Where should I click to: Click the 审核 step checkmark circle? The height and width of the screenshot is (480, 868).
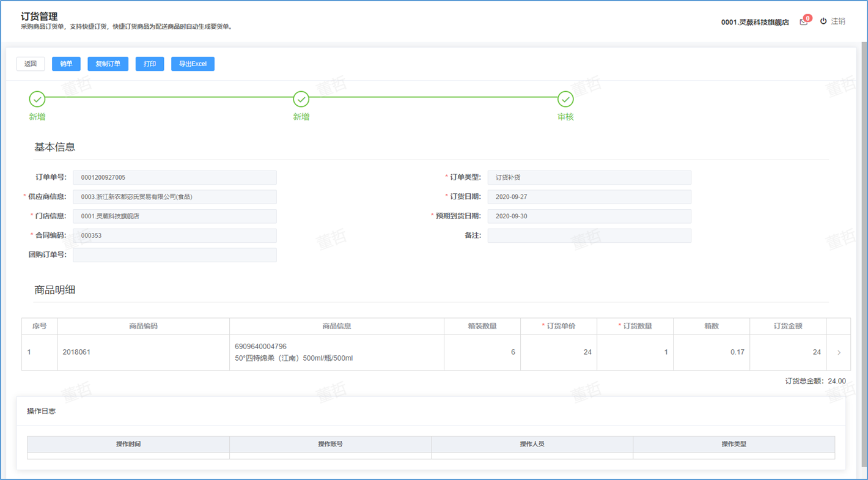(x=566, y=99)
